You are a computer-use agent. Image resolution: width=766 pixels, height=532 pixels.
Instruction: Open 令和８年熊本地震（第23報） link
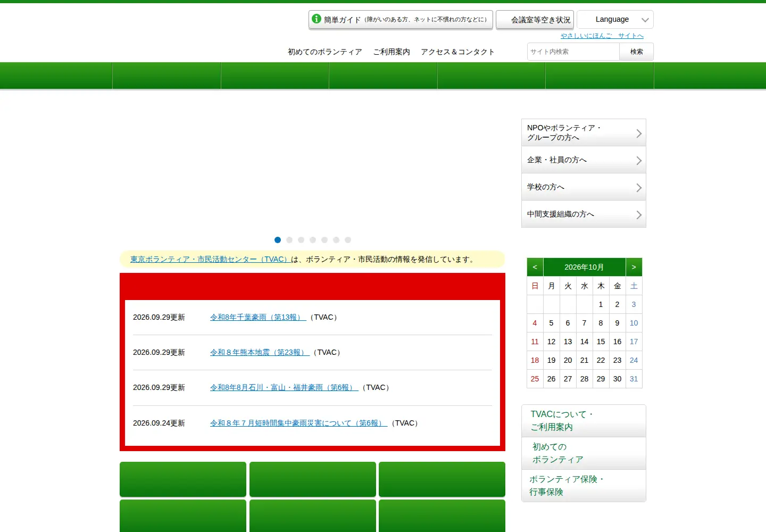point(260,352)
